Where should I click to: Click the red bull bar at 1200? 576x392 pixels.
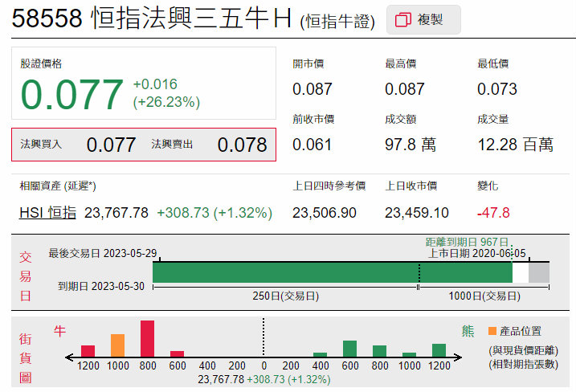tap(88, 351)
